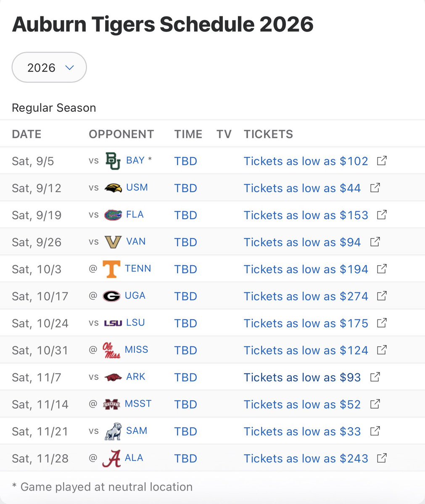
Task: Click the Southern Miss eagle logo
Action: (113, 188)
